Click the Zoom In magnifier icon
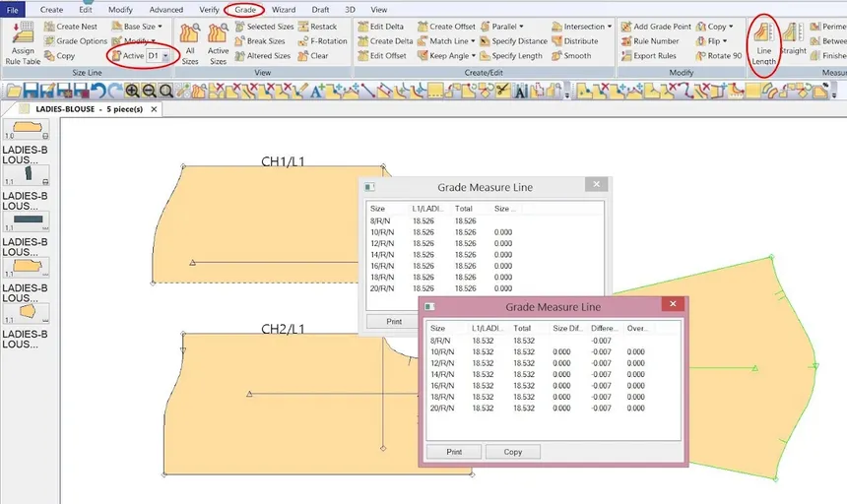The image size is (847, 504). point(132,92)
